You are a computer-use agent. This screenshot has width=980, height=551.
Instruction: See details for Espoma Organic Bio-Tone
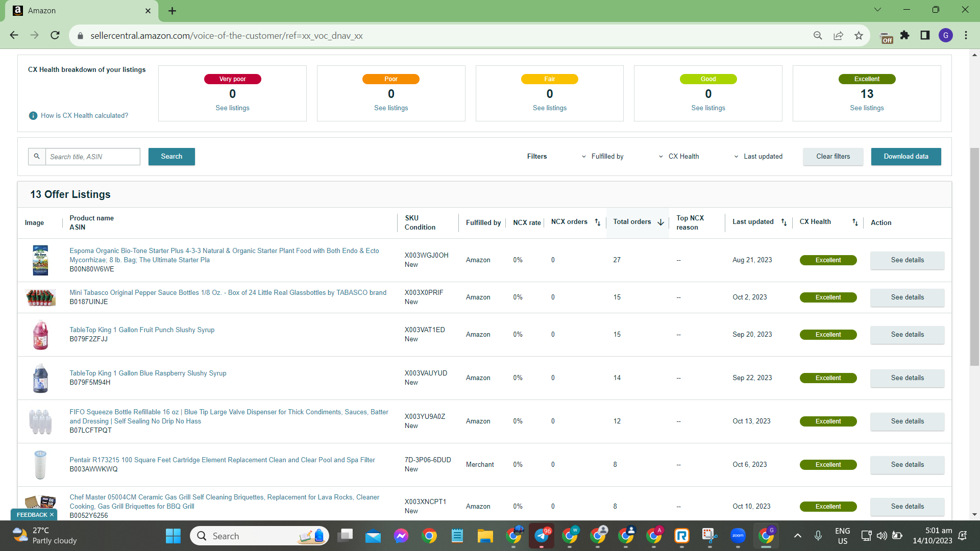[907, 260]
